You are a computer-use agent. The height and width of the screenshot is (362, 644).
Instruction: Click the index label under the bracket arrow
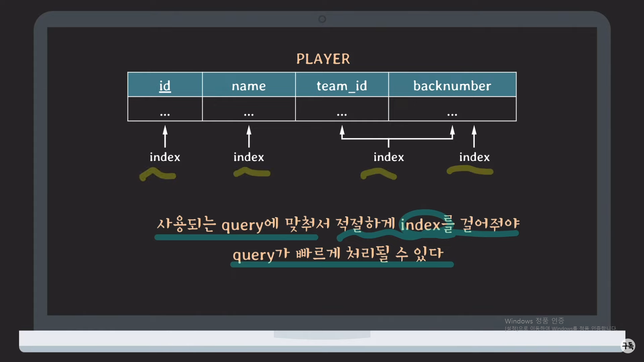[388, 157]
